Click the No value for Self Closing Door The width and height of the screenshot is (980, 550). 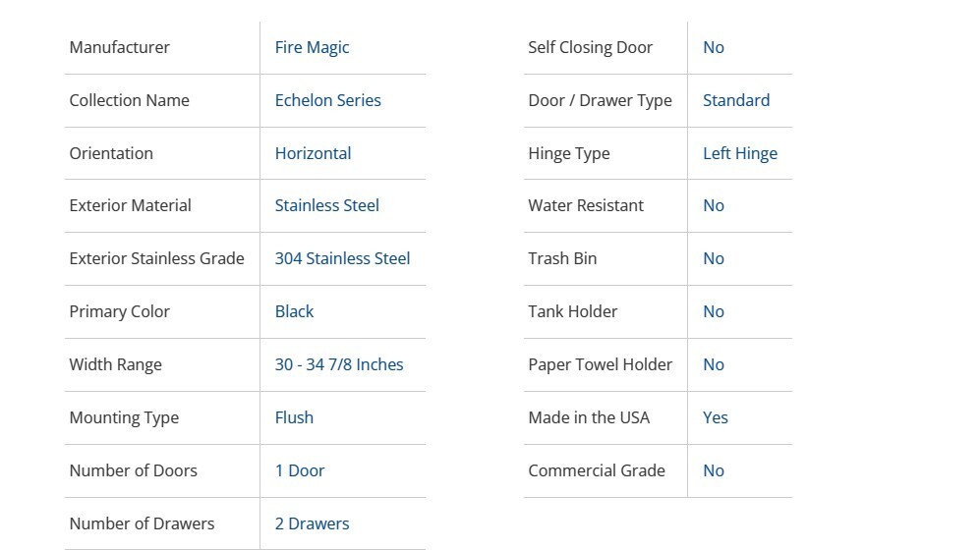click(714, 47)
